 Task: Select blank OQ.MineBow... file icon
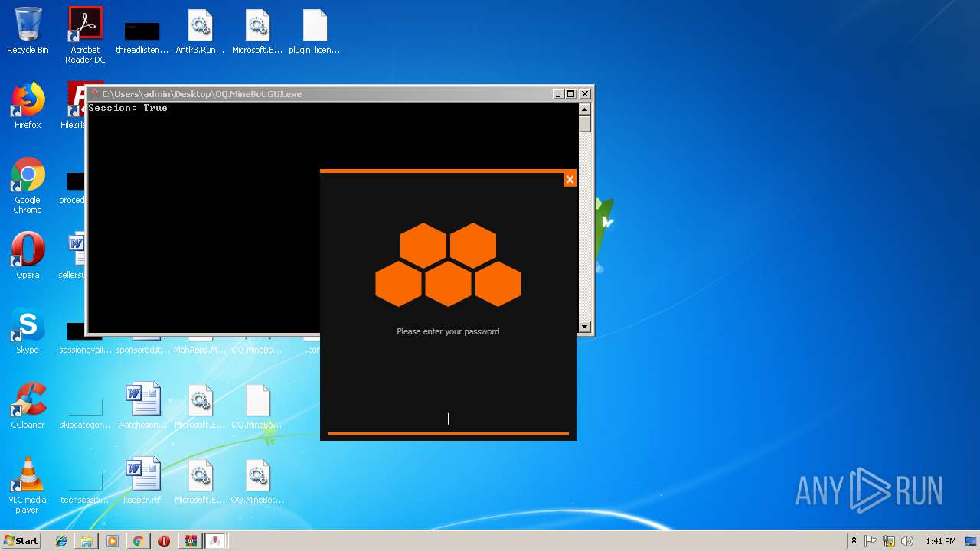tap(257, 406)
